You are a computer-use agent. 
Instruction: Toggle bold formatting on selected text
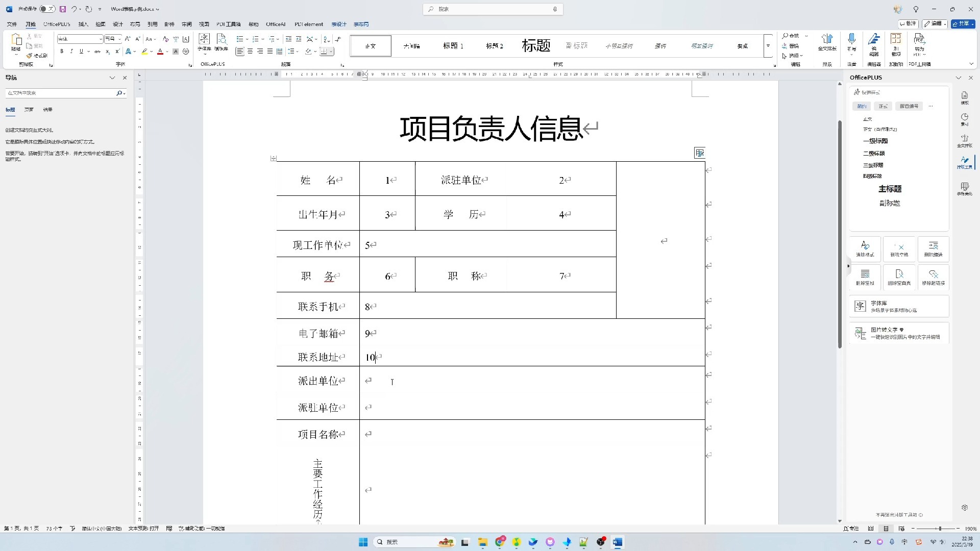pyautogui.click(x=61, y=51)
